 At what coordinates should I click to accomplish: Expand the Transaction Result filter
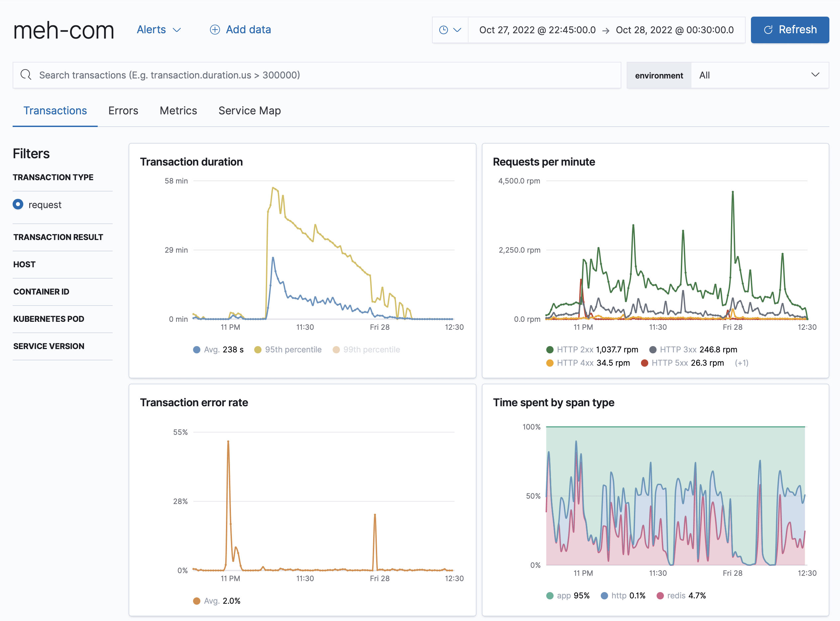click(58, 237)
